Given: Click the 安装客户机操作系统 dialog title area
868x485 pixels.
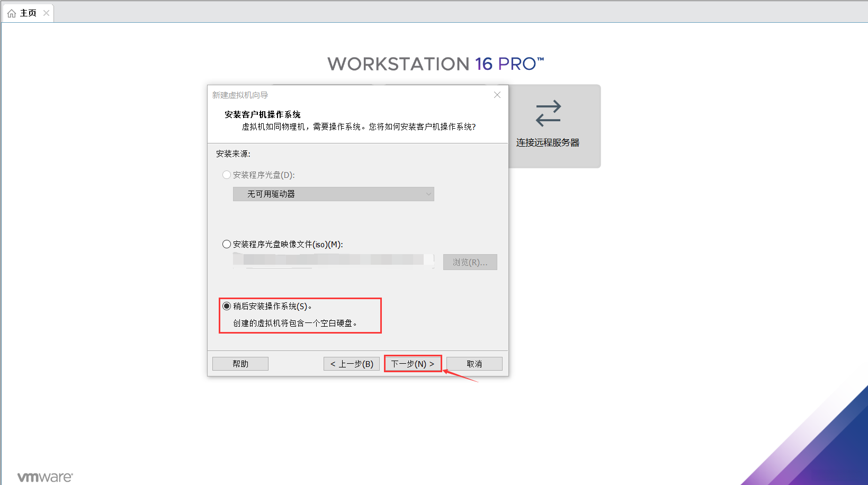Looking at the screenshot, I should pyautogui.click(x=262, y=114).
